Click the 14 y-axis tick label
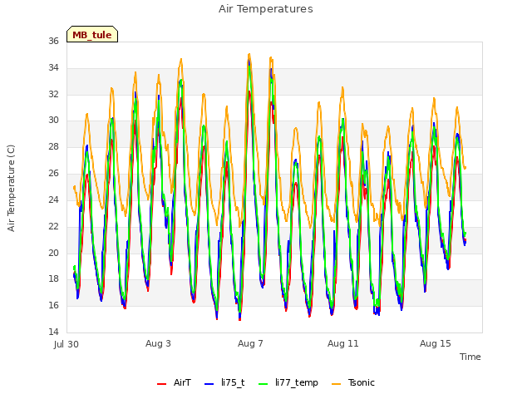Viewport: 532px width, 399px height. (x=53, y=332)
